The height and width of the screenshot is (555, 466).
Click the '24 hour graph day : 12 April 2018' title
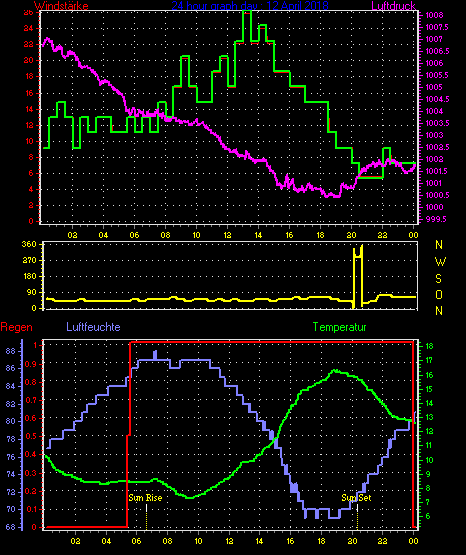(x=250, y=6)
